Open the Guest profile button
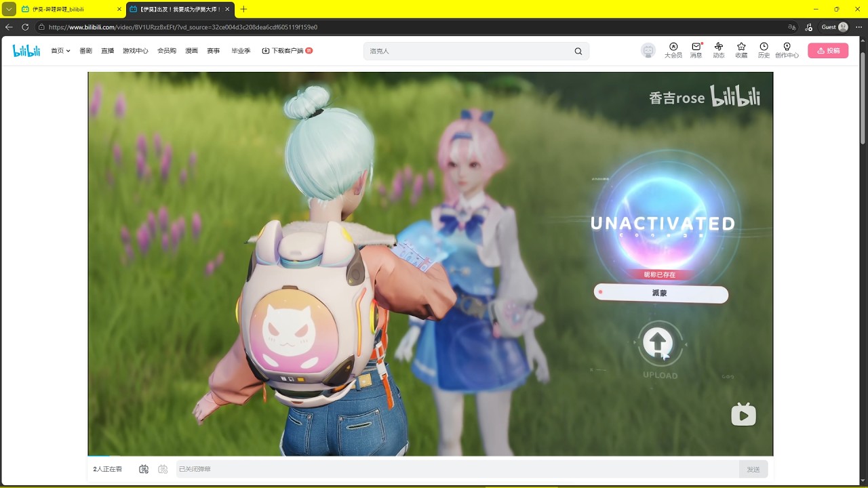The image size is (868, 488). 835,27
